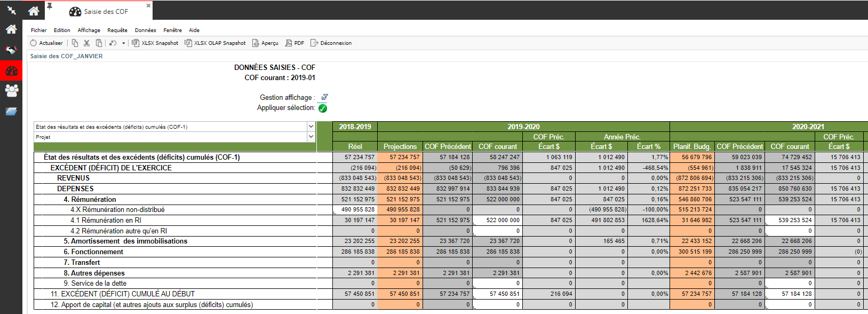Open the Fenêtre menu
The height and width of the screenshot is (314, 868).
[x=172, y=30]
